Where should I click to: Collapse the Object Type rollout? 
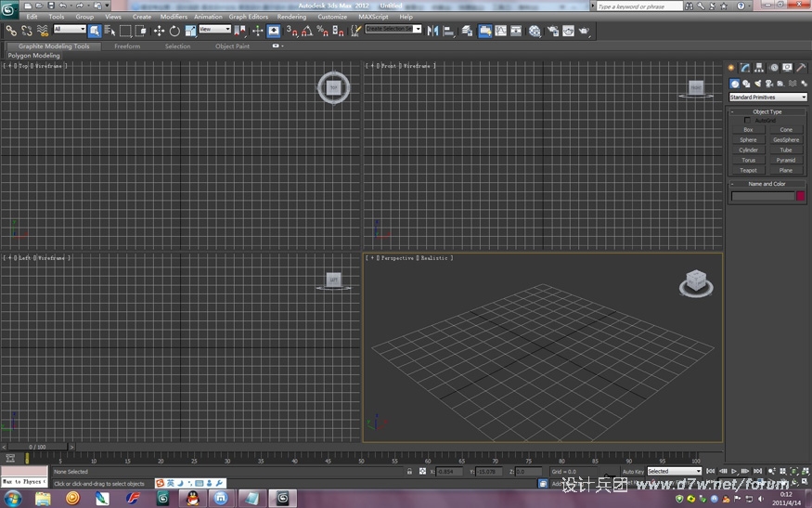coord(767,111)
